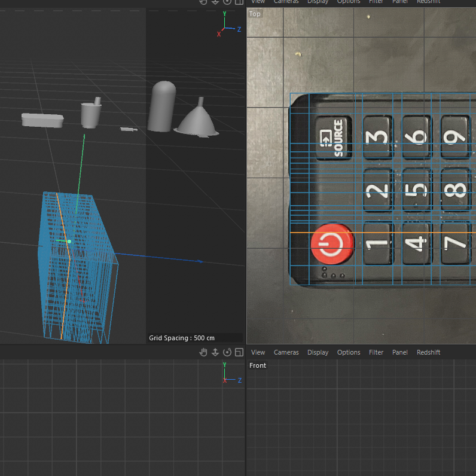
Task: Click the number 5 key on the remote image
Action: coord(417,190)
